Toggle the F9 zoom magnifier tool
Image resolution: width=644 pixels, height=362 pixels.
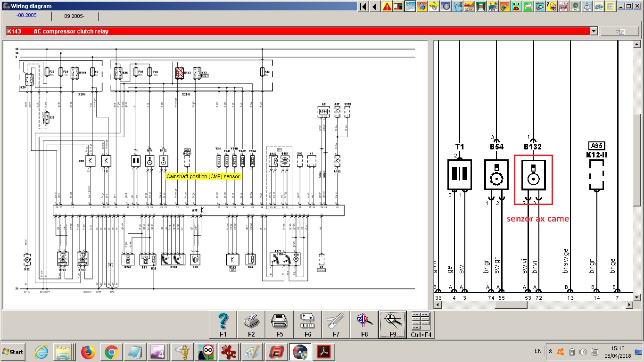click(x=392, y=325)
